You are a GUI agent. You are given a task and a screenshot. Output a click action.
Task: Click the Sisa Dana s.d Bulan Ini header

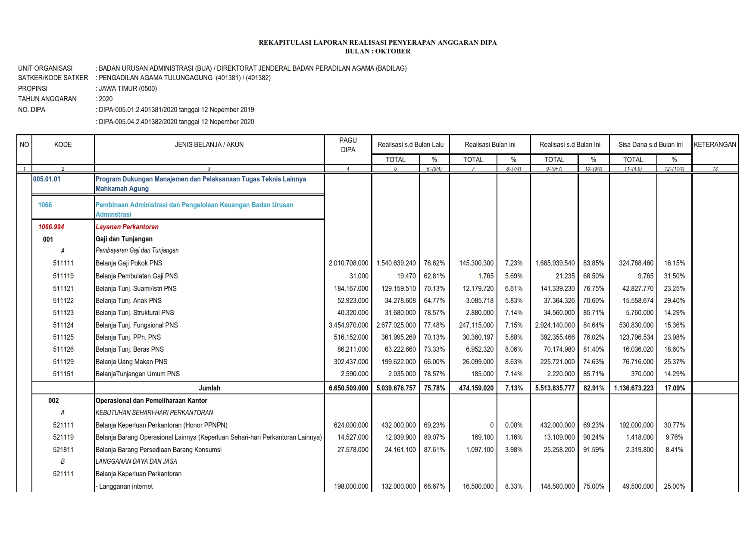650,145
